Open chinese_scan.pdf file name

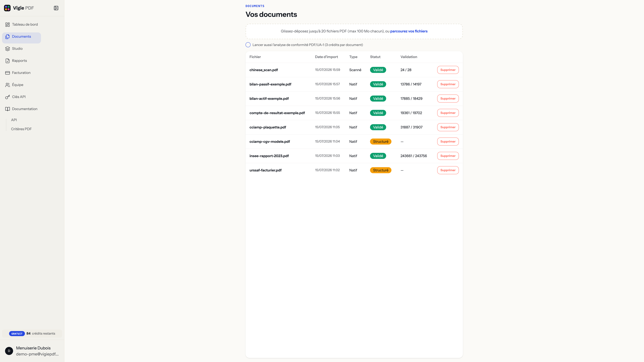(x=264, y=70)
